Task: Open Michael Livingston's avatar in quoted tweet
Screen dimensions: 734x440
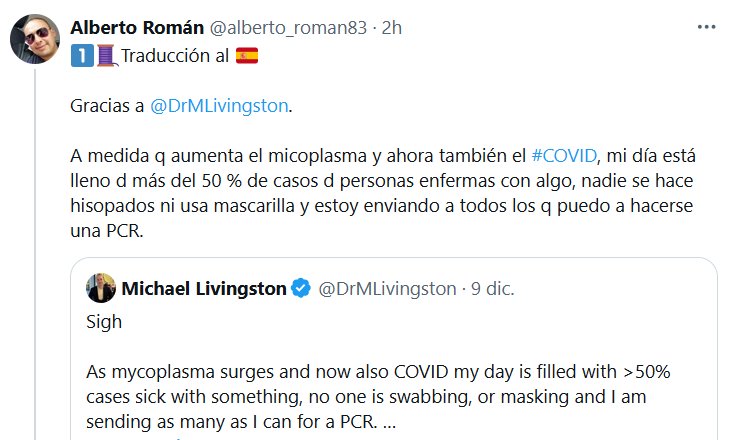Action: point(101,290)
